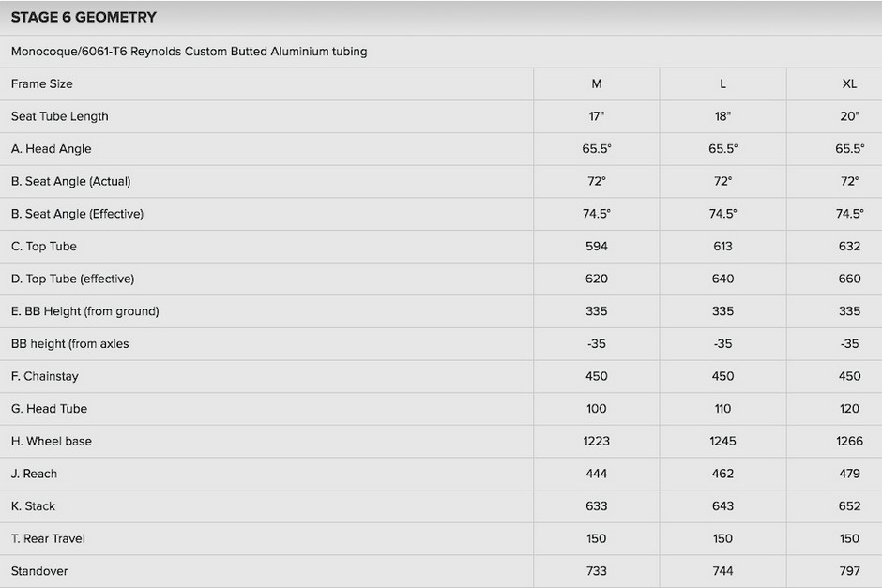Select the L frame size column header
Viewport: 882px width, 588px height.
[x=722, y=83]
